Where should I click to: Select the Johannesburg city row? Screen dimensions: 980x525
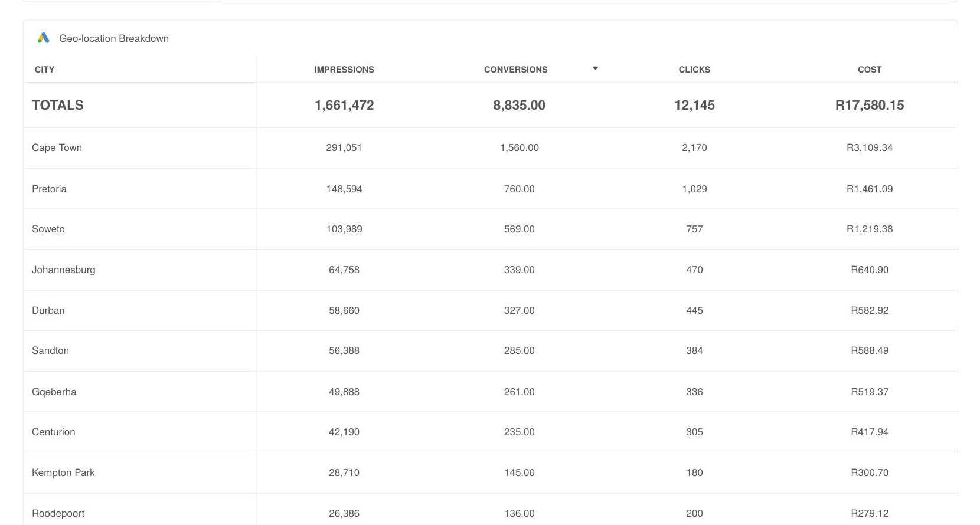[490, 270]
